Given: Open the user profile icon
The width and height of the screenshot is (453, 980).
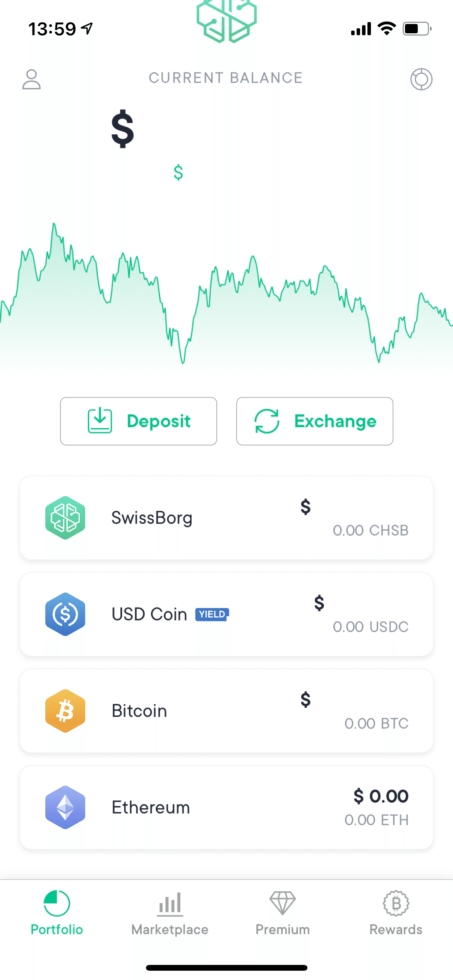Looking at the screenshot, I should pyautogui.click(x=31, y=79).
